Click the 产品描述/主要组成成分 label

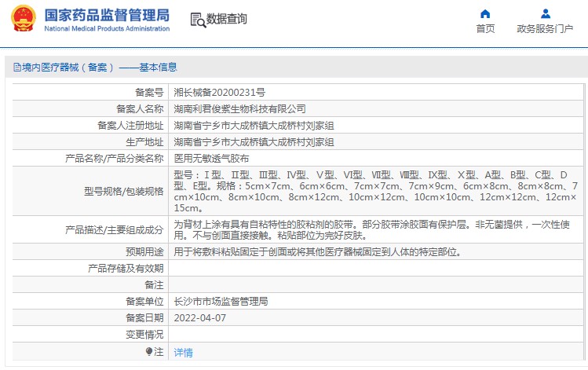tap(115, 230)
